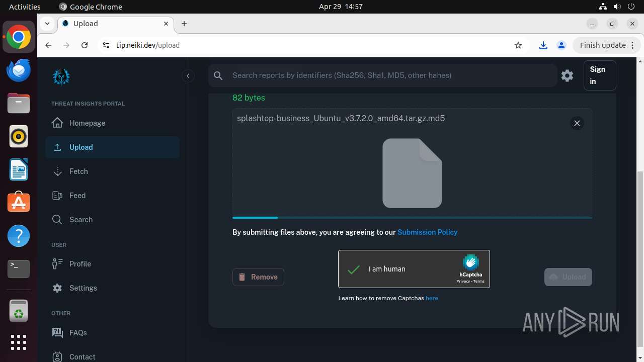The image size is (644, 362).
Task: Click the search magnifier icon
Action: pos(218,75)
